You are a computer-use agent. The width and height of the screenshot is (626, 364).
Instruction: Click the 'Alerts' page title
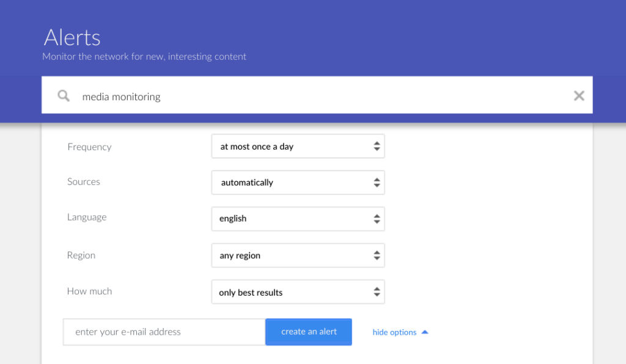point(72,37)
